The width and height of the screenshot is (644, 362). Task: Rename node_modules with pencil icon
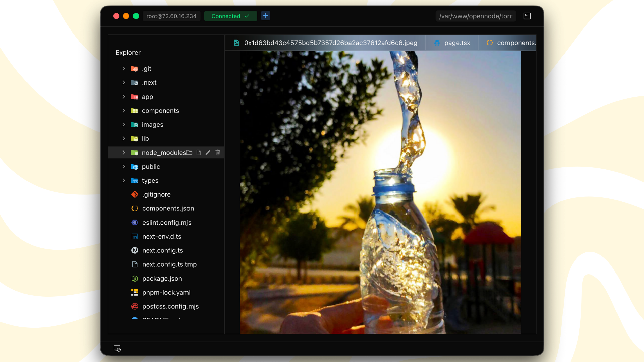[208, 153]
